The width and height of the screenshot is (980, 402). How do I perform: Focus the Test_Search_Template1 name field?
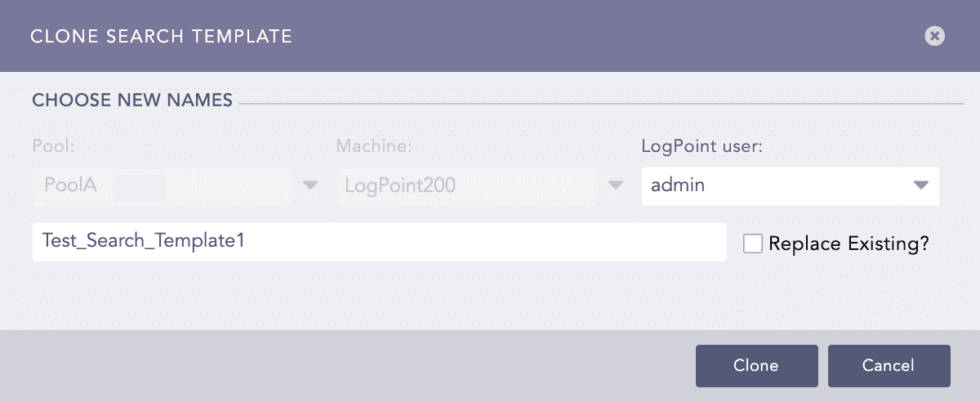[379, 242]
